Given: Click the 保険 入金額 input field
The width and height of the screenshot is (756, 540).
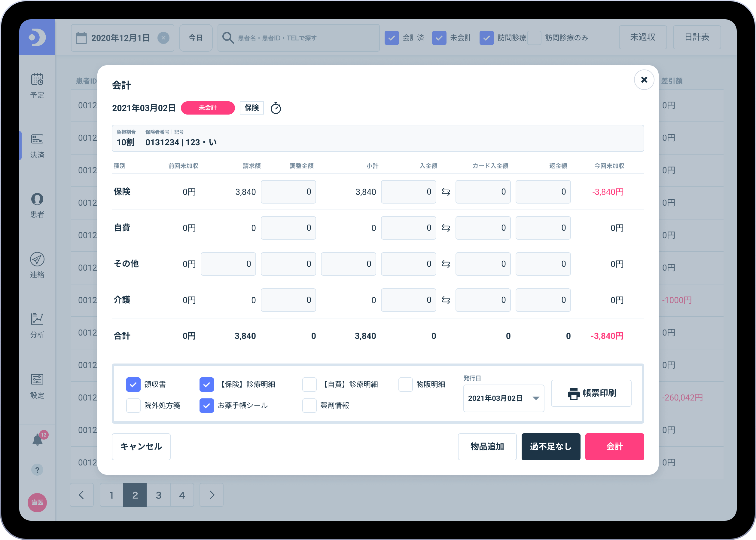Looking at the screenshot, I should [x=408, y=192].
